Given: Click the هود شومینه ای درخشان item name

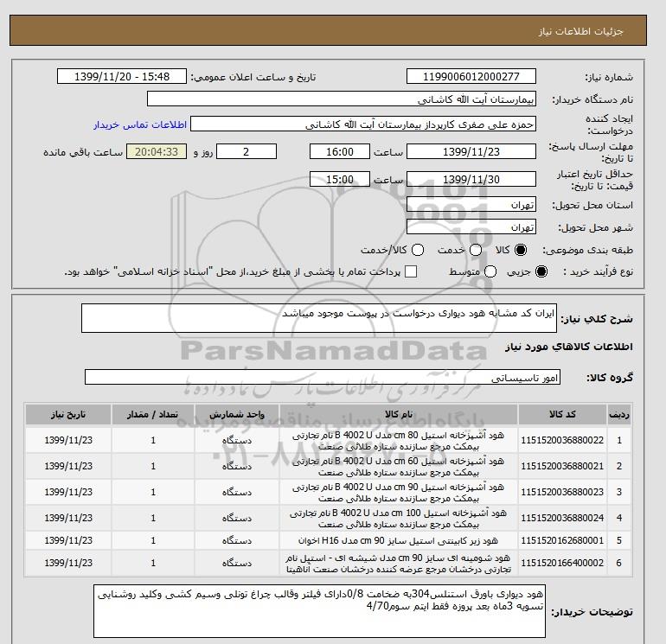Looking at the screenshot, I should [399, 564].
